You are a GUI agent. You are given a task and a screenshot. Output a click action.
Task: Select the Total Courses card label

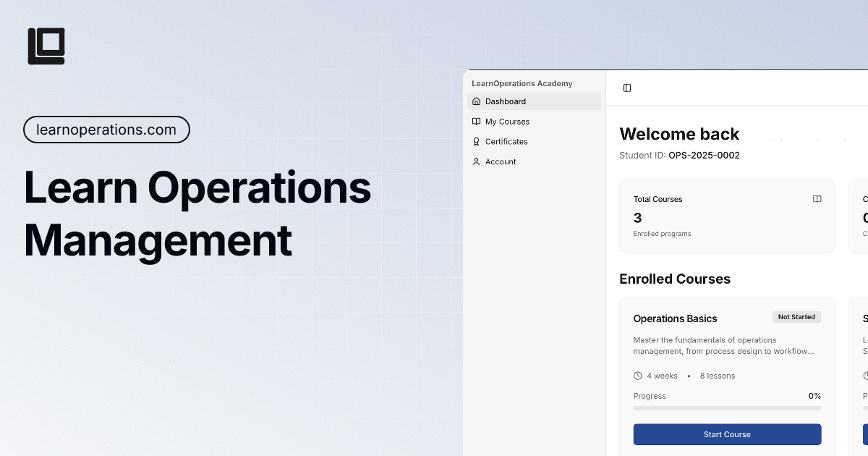[658, 199]
